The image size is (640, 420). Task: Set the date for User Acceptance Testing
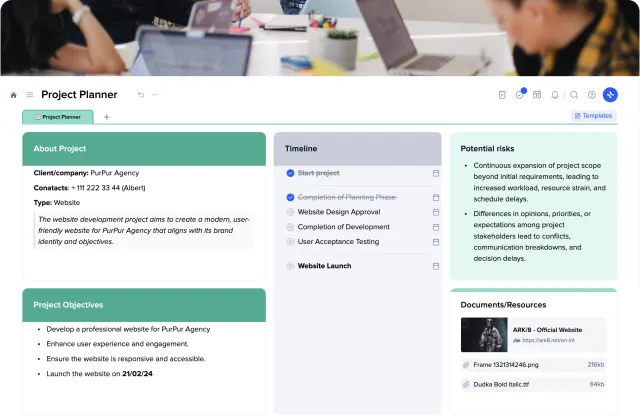coord(436,242)
